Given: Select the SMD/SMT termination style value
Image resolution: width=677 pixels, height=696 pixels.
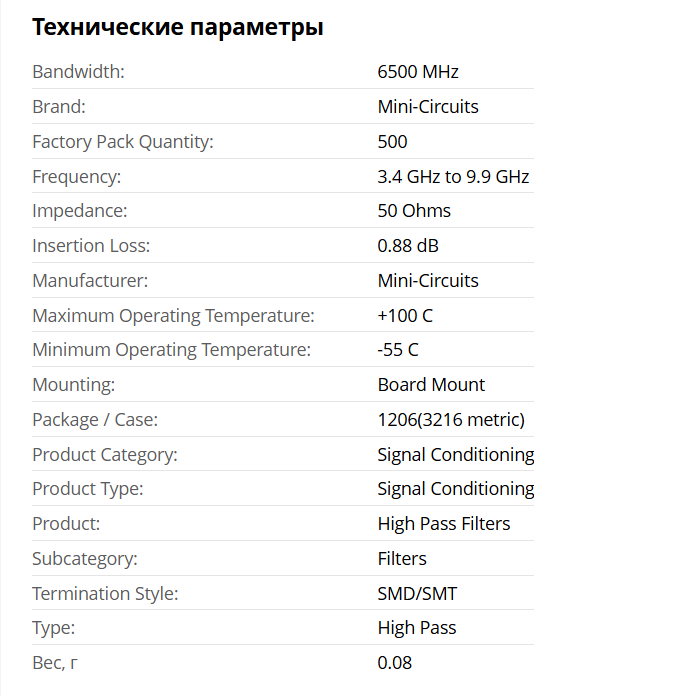Looking at the screenshot, I should (417, 594).
